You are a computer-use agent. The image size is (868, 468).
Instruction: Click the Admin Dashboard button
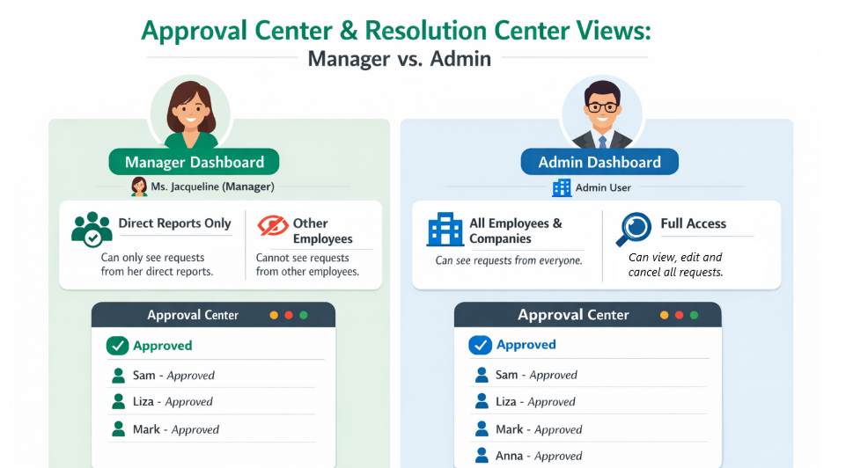(600, 162)
